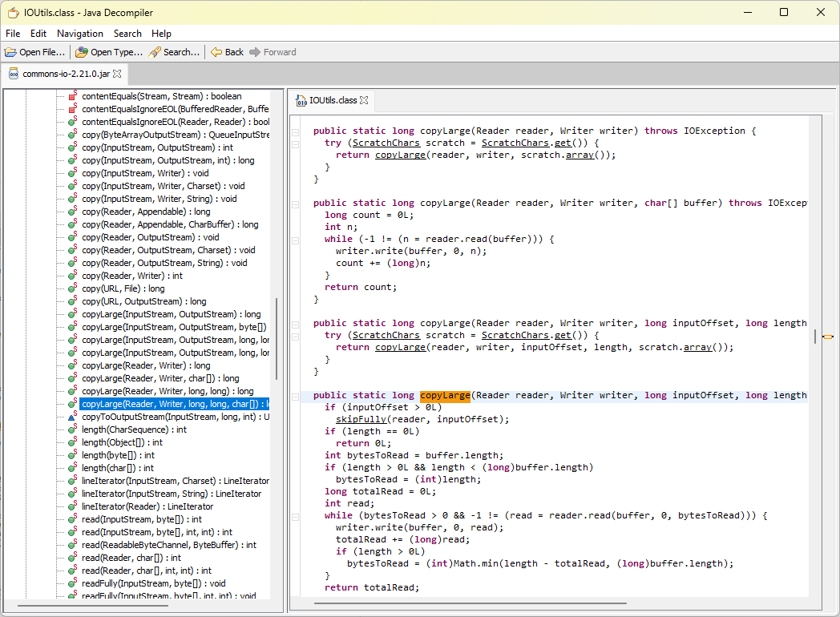840x617 pixels.
Task: Click the Open Type toolbar icon
Action: click(82, 52)
